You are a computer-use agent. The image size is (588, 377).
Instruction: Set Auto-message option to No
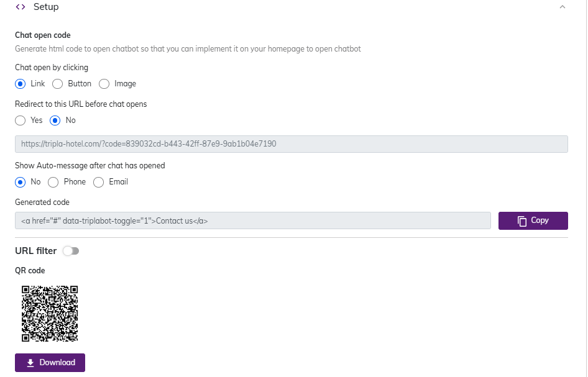point(21,182)
